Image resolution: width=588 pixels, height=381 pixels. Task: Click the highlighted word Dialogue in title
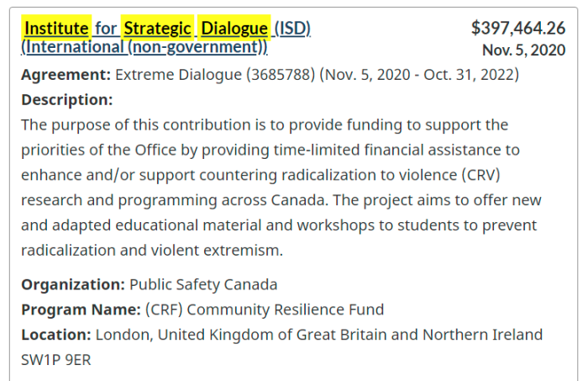coord(234,29)
